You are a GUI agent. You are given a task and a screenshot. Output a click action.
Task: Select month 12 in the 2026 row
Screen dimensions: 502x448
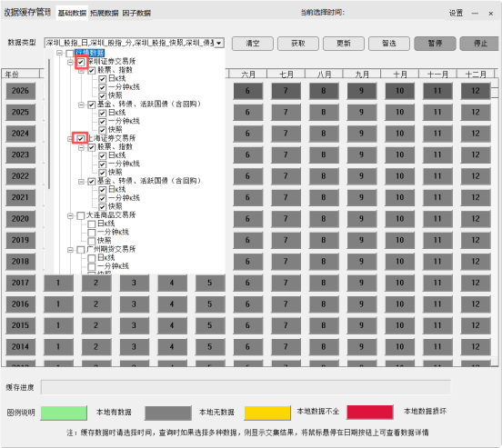476,91
